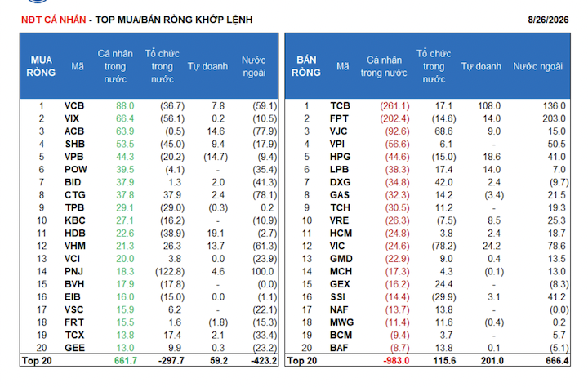Click the 666.4 foreign total value
The height and width of the screenshot is (387, 588).
click(x=557, y=361)
